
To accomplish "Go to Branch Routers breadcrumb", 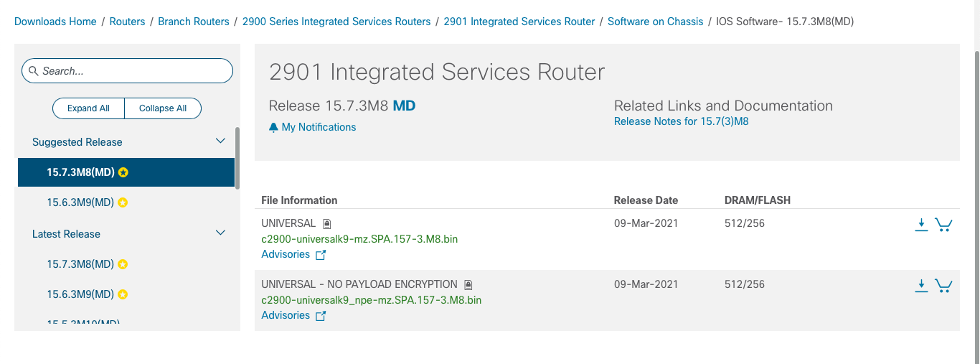I will click(x=194, y=22).
